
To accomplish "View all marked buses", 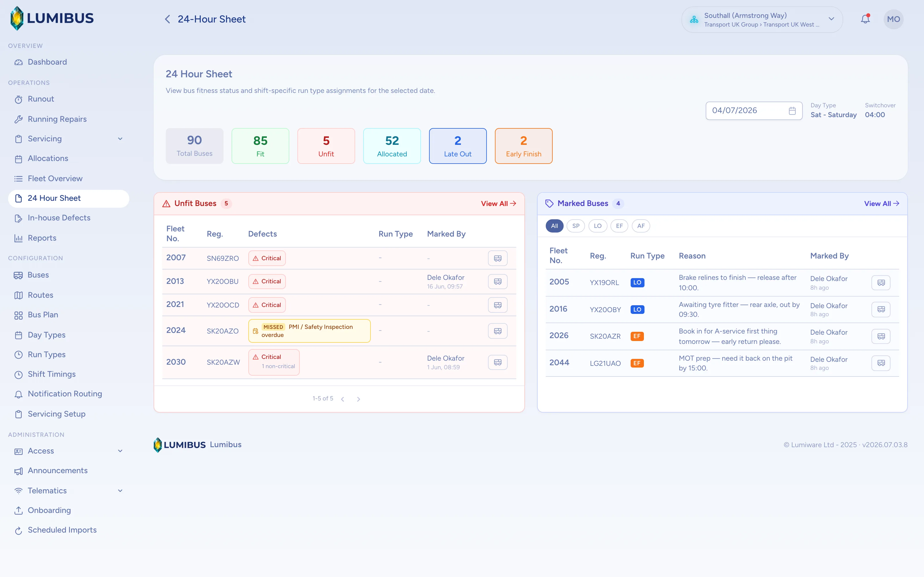I will coord(881,204).
